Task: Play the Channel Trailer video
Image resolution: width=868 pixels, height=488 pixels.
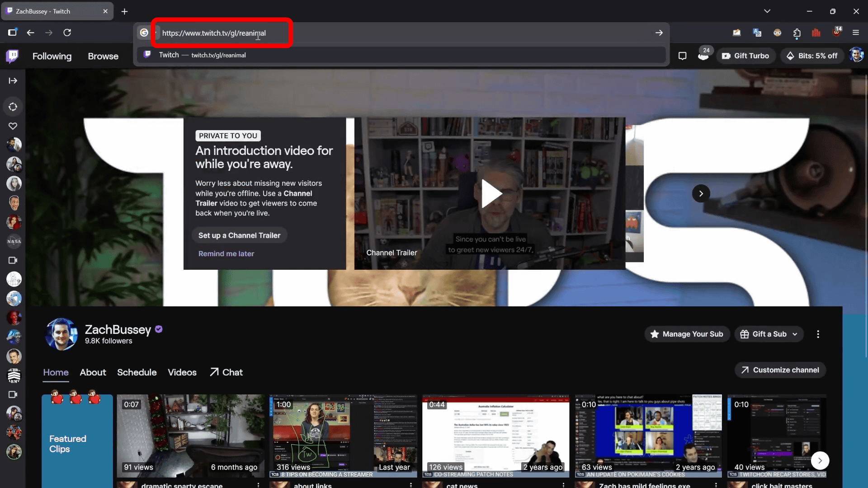Action: [491, 194]
